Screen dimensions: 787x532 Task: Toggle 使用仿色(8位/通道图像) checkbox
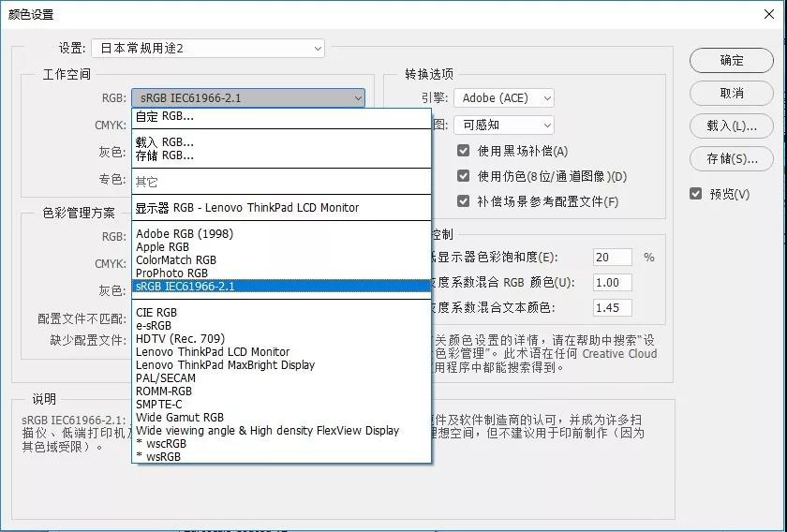pos(463,176)
